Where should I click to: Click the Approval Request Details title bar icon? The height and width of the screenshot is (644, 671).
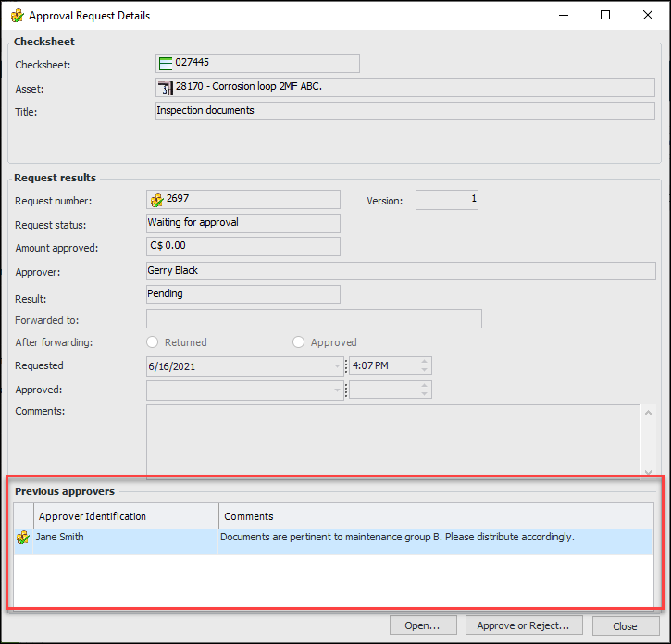[x=17, y=16]
